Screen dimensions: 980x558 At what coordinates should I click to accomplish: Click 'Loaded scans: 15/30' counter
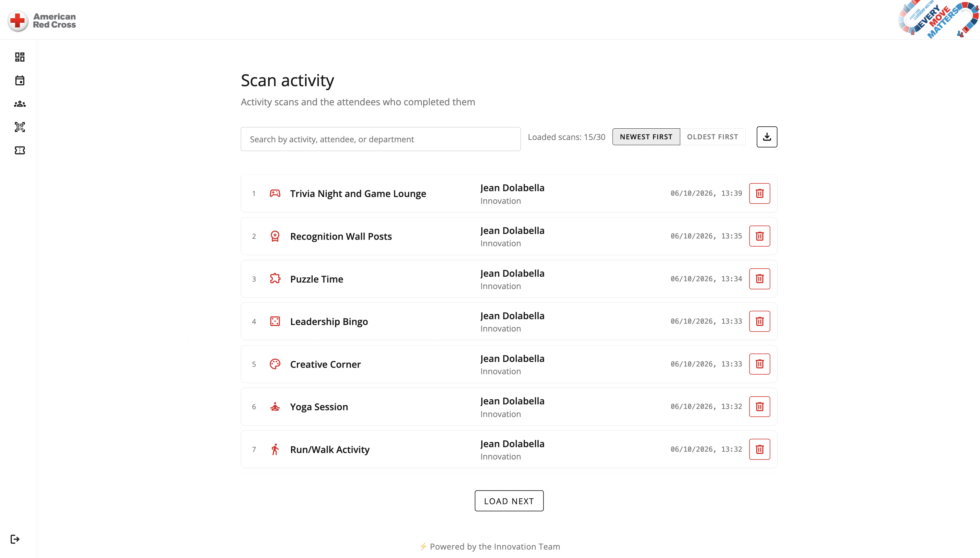point(566,137)
